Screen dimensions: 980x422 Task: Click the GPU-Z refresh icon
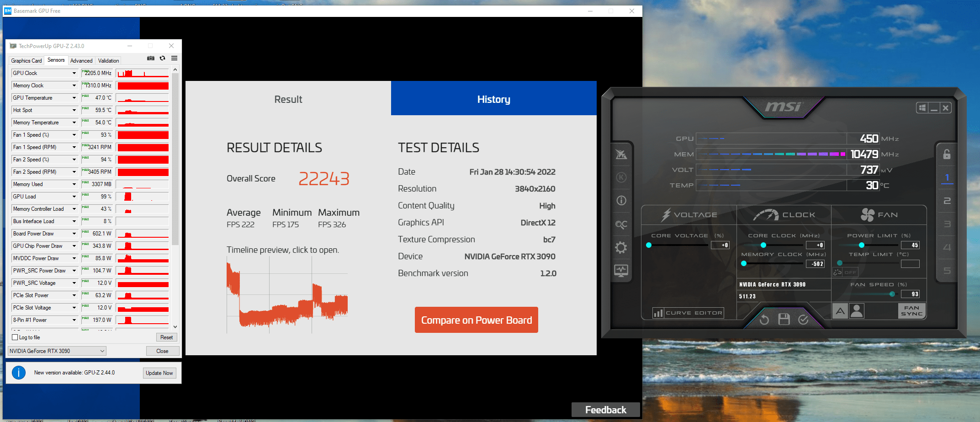[162, 59]
